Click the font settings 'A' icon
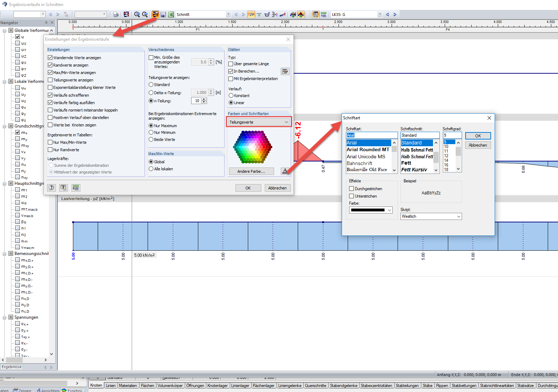 click(x=285, y=171)
